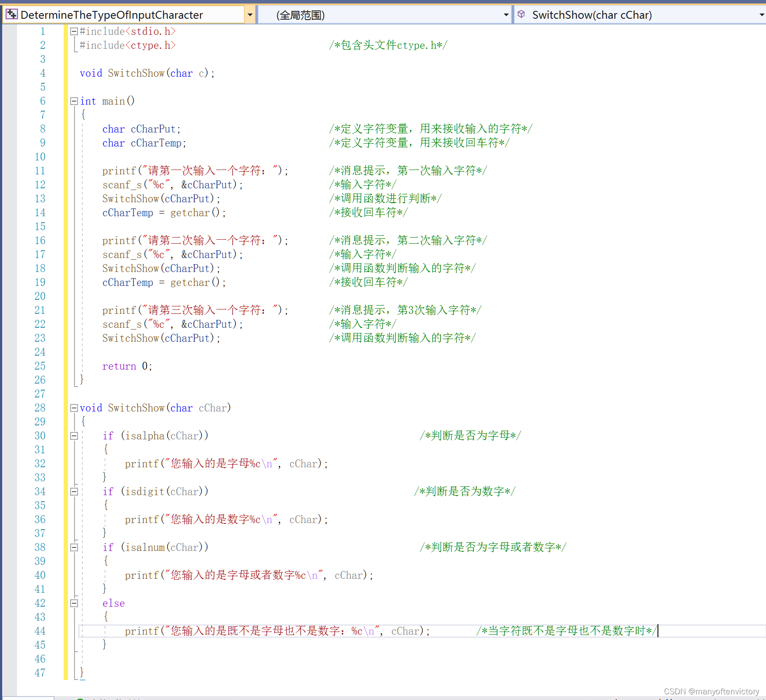
Task: Click the printf '请第三次输入一个字符' line
Action: pyautogui.click(x=195, y=310)
